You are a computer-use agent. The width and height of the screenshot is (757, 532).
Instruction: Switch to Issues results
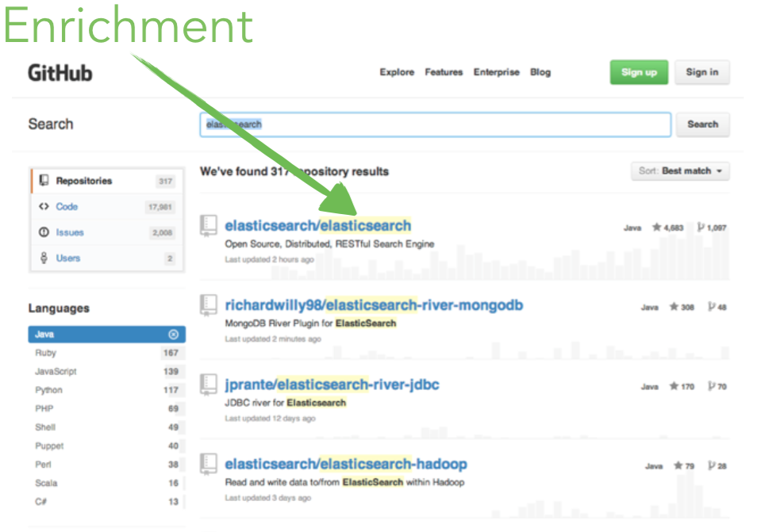[107, 232]
